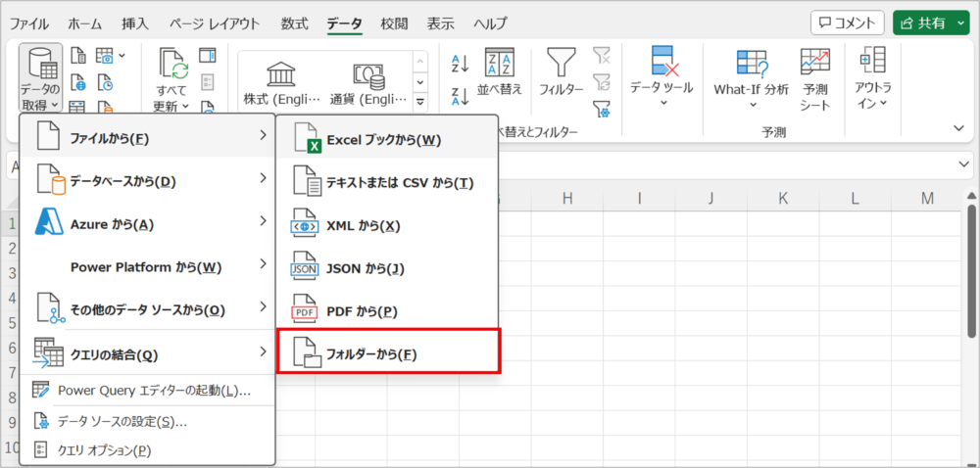
Task: Click the From Text/CSV icon in ribbon
Action: tap(78, 56)
